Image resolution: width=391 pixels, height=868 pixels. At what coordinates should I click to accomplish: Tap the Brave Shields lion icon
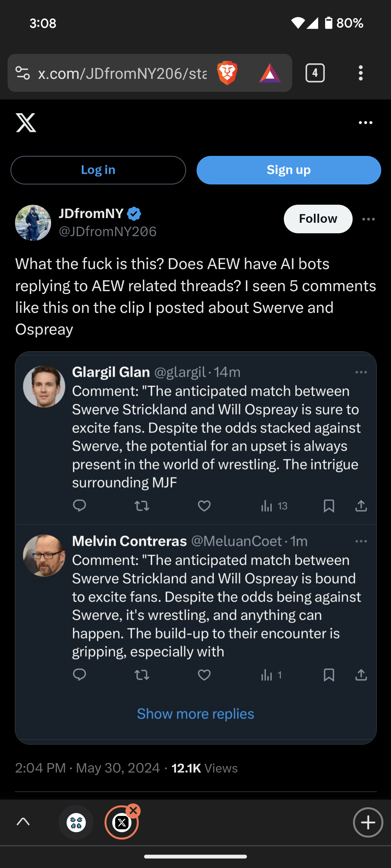tap(227, 73)
